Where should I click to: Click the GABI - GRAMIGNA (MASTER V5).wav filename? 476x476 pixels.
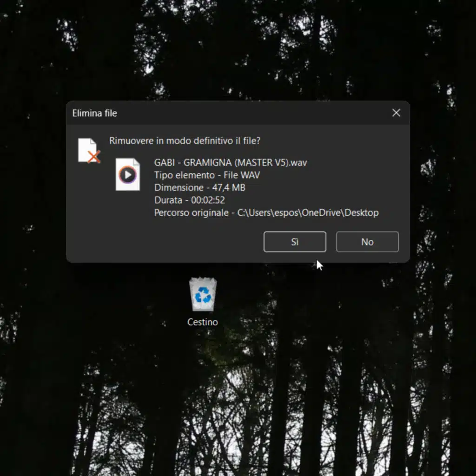[x=231, y=163]
